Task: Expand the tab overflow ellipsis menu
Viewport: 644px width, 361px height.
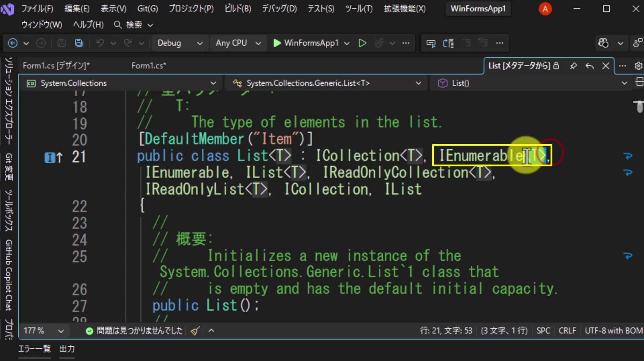Action: click(622, 66)
